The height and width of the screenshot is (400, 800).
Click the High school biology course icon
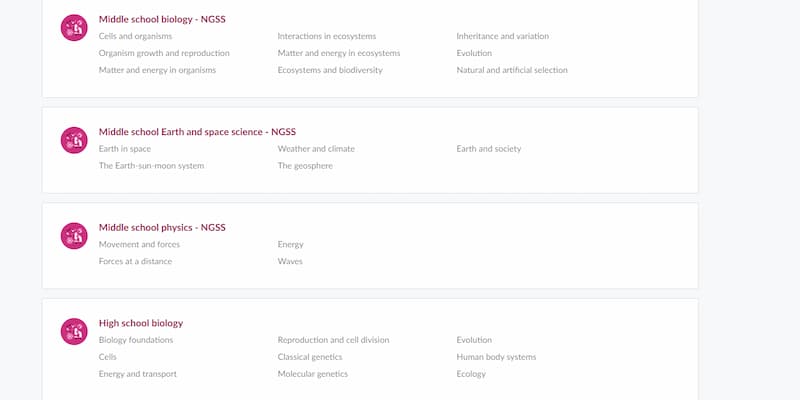(74, 332)
